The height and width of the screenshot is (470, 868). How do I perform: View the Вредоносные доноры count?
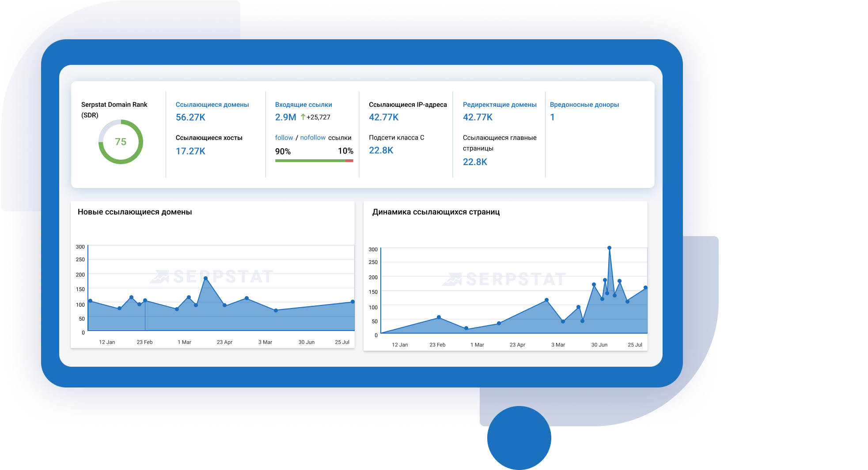[552, 117]
